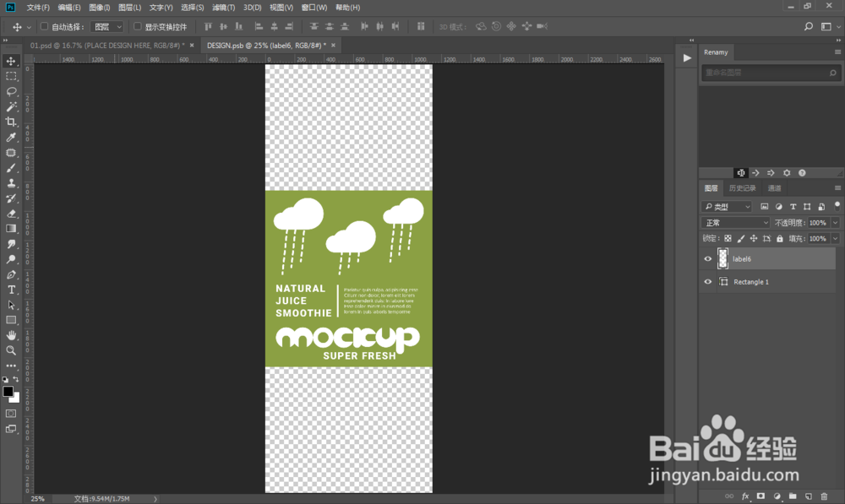Select the Healing Brush tool
Image resolution: width=845 pixels, height=504 pixels.
pyautogui.click(x=11, y=153)
